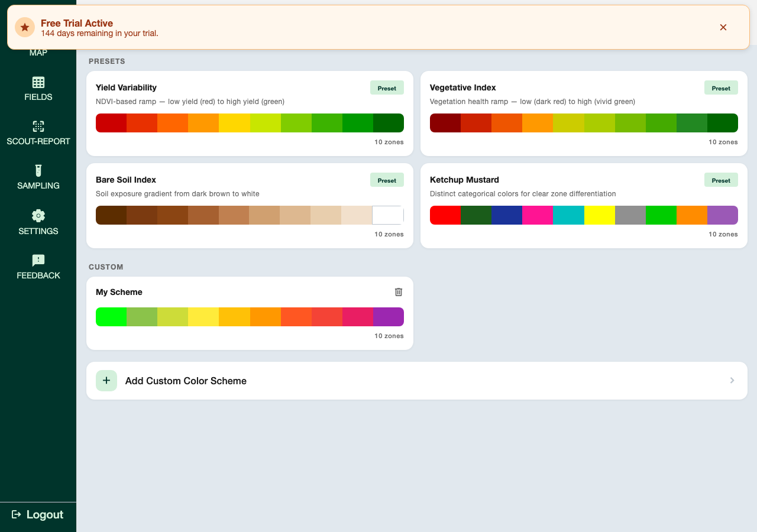Click Add Custom Color Scheme label
Viewport: 757px width, 532px height.
pyautogui.click(x=186, y=381)
